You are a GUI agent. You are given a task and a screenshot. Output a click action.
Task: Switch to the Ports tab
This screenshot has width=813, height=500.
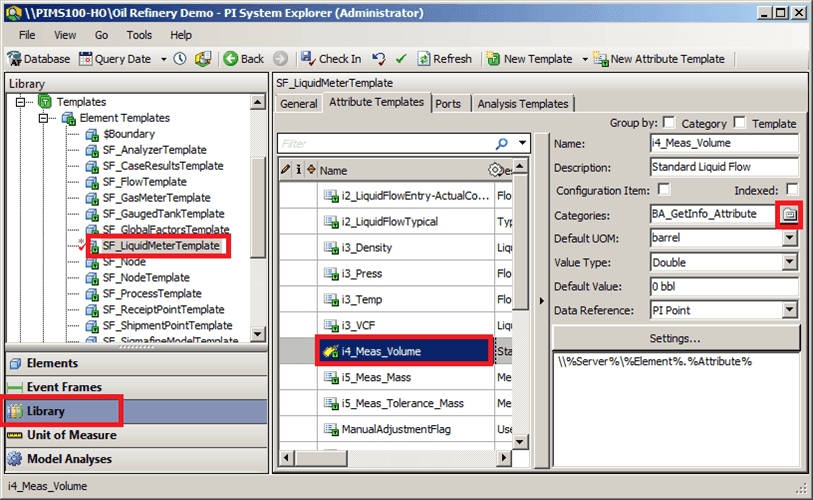pos(448,104)
